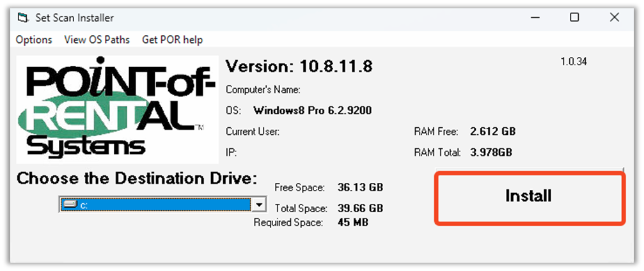Click the Set Scan Installer title bar icon
644x271 pixels.
tap(24, 18)
